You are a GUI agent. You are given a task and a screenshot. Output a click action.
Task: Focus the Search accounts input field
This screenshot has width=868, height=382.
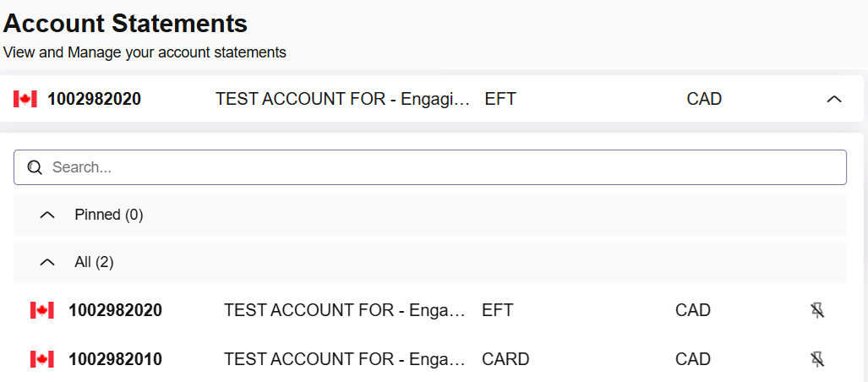[439, 167]
